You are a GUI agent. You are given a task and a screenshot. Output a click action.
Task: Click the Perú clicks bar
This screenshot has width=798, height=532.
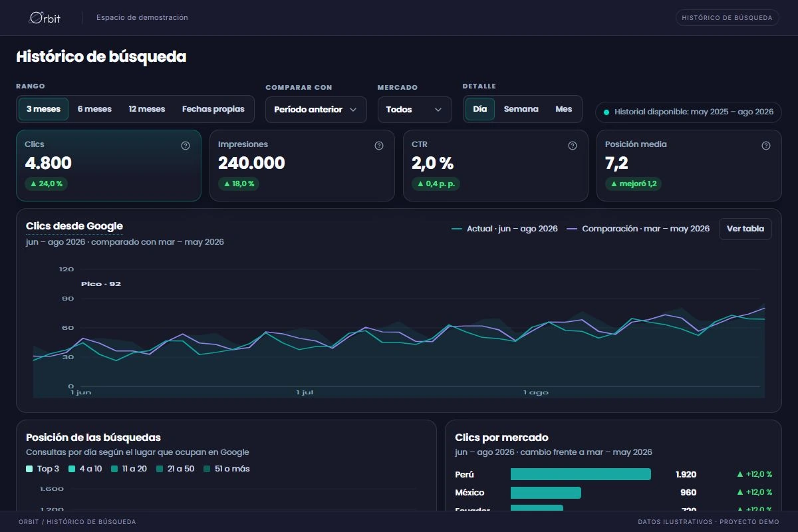[x=581, y=474]
